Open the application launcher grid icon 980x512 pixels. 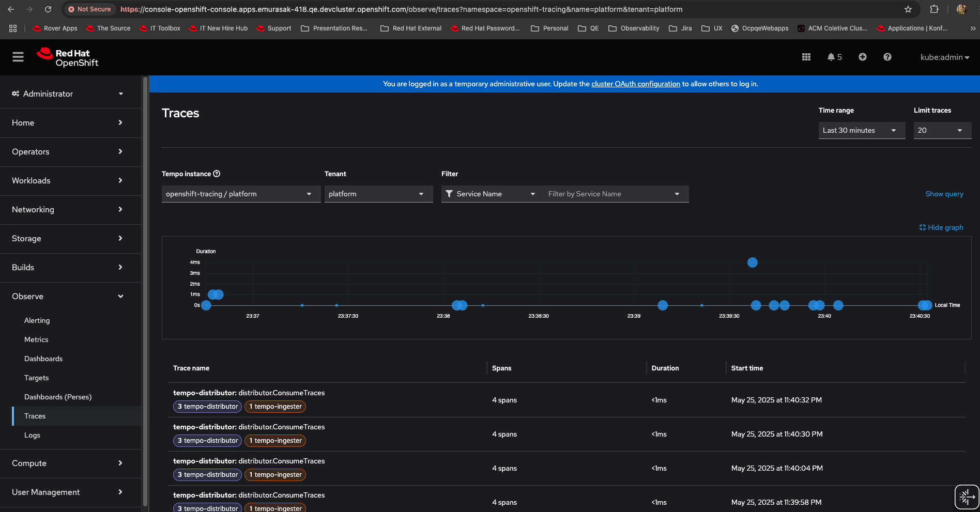[x=806, y=57]
